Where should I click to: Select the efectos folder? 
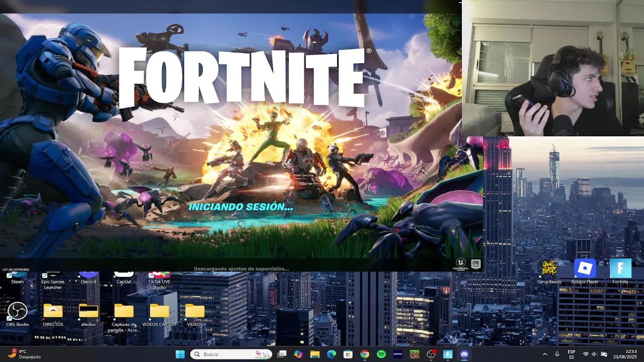point(89,315)
